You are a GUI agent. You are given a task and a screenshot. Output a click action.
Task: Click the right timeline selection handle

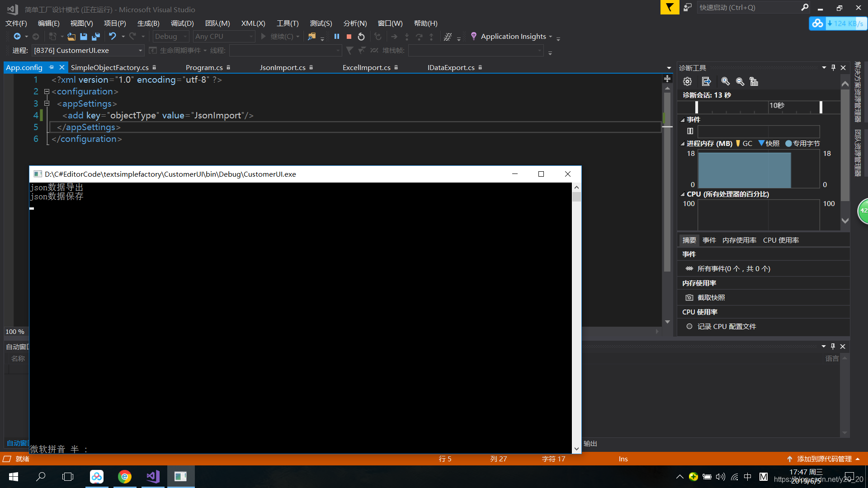pos(821,107)
